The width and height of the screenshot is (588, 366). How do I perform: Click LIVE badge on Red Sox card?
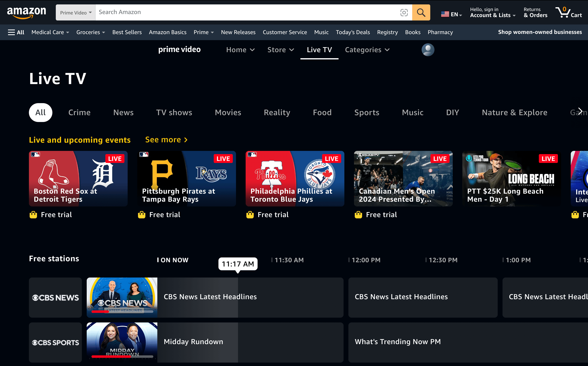click(x=115, y=159)
